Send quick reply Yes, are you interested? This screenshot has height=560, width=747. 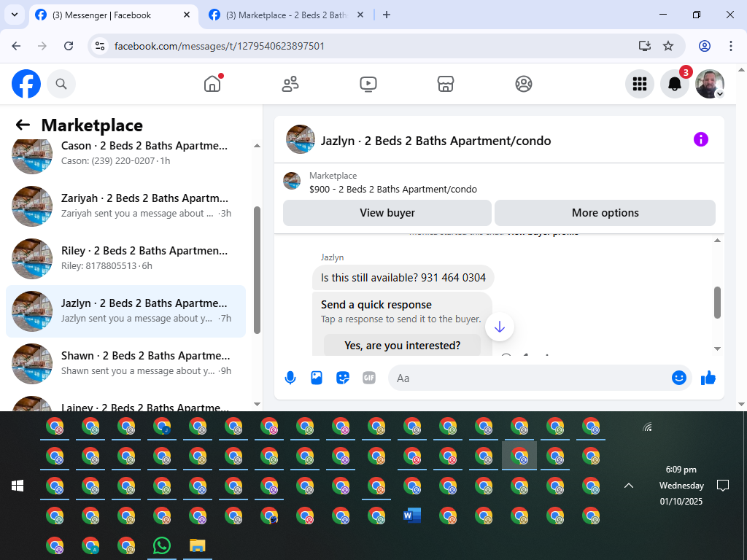(402, 345)
